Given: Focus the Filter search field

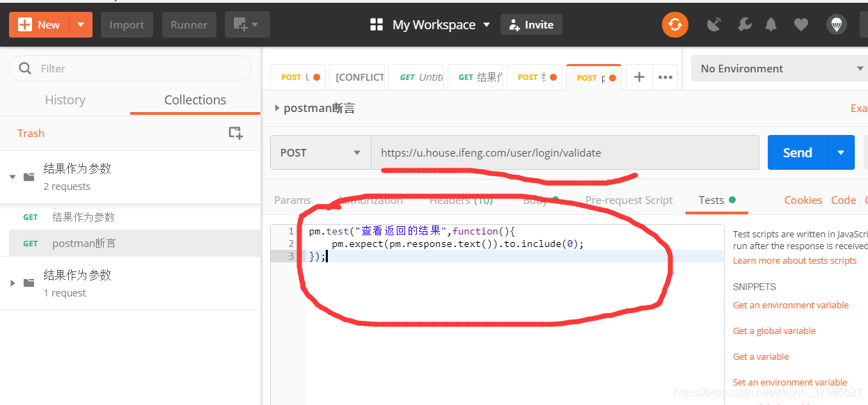Looking at the screenshot, I should click(x=130, y=68).
